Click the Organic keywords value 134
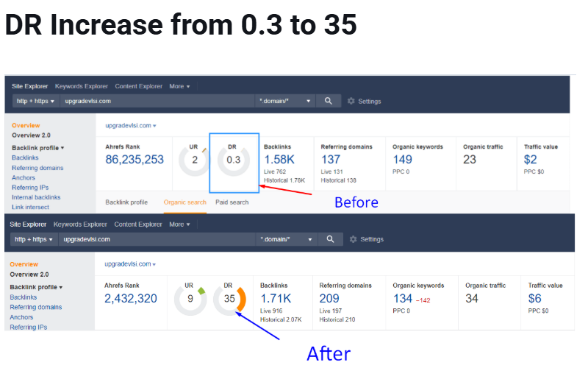588x368 pixels. (x=403, y=299)
